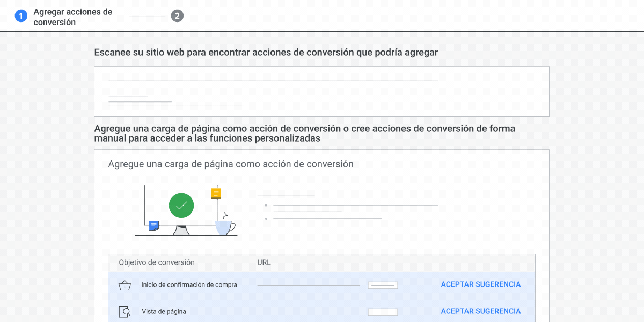The image size is (644, 322).
Task: Click the small button beside the 'Vista de página' URL
Action: coord(382,311)
